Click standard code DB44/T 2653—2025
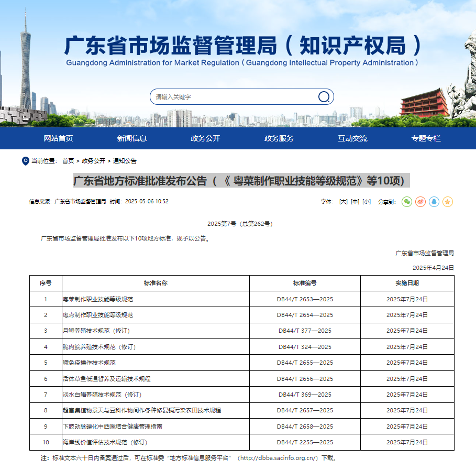Viewport: 476px width, 470px height. [305, 299]
